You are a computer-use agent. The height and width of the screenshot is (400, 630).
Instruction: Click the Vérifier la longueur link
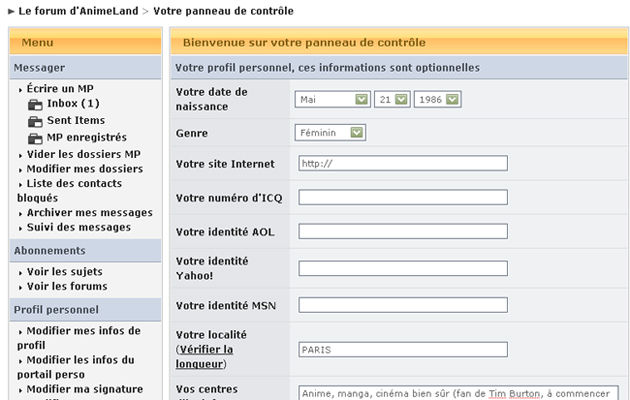pyautogui.click(x=204, y=357)
